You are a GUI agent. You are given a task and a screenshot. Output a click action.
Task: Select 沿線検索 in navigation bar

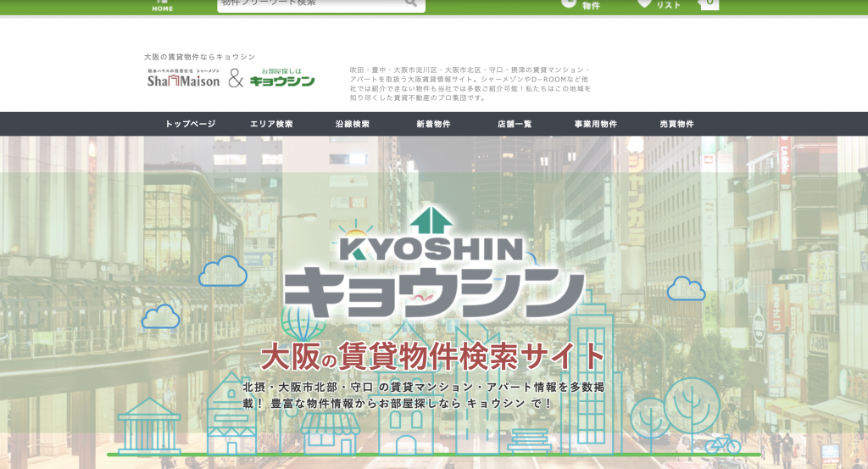click(352, 124)
